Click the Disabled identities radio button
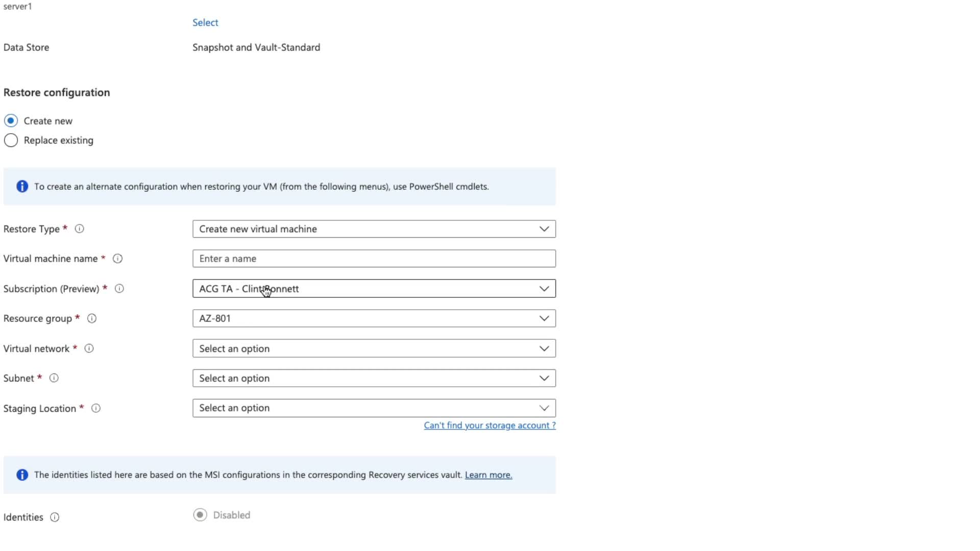980x551 pixels. point(200,515)
